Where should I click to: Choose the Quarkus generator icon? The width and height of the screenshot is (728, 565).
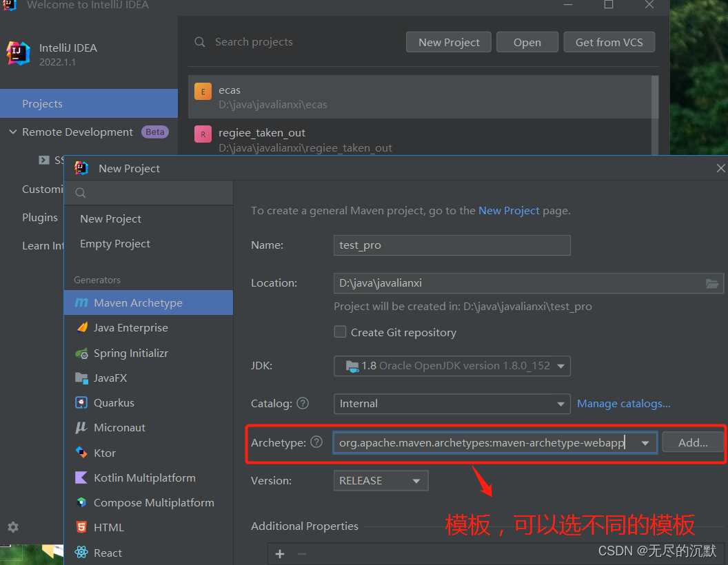[x=82, y=402]
